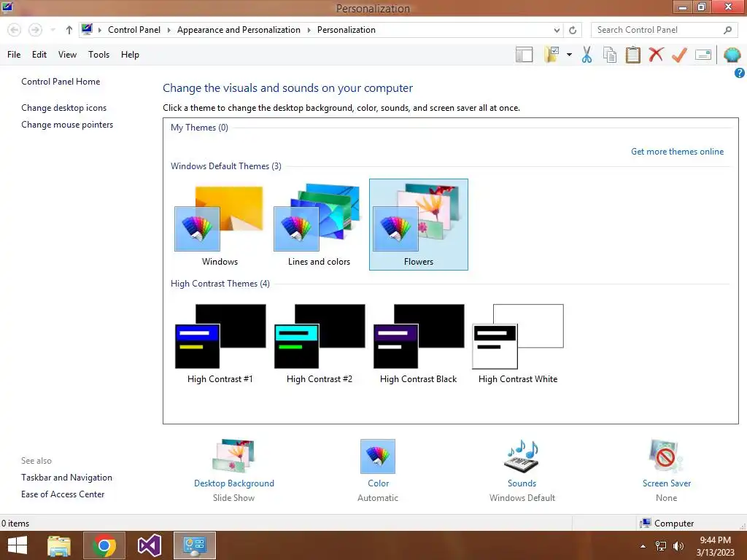
Task: Open Ease of Access Center link
Action: (63, 494)
